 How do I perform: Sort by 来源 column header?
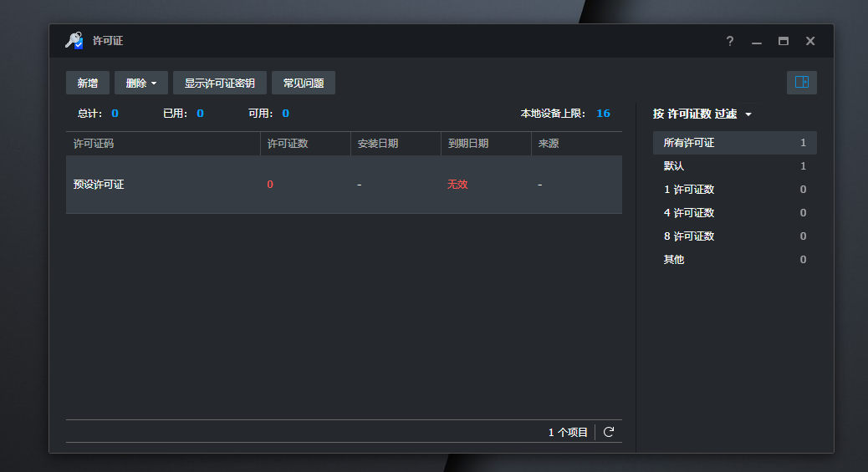click(577, 144)
